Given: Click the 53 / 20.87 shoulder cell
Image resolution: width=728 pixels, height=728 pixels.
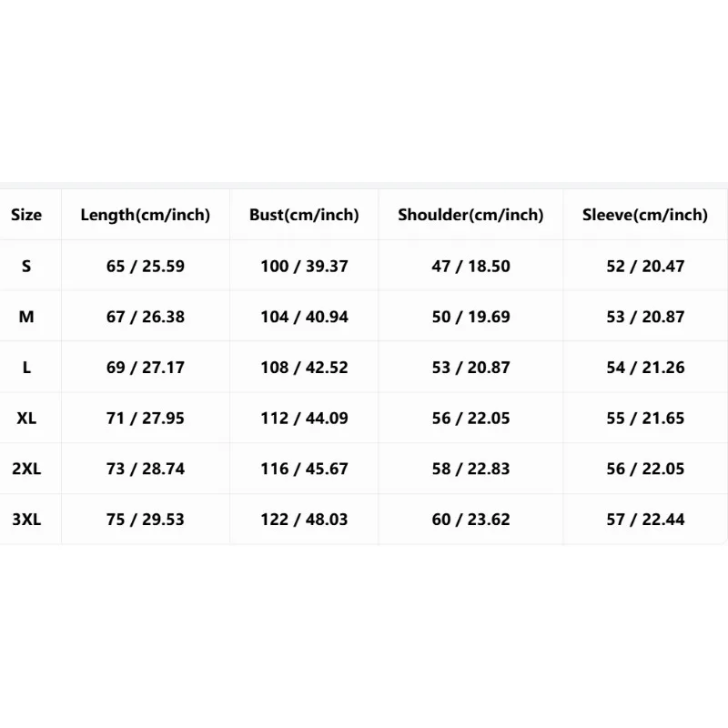Looking at the screenshot, I should point(470,368).
